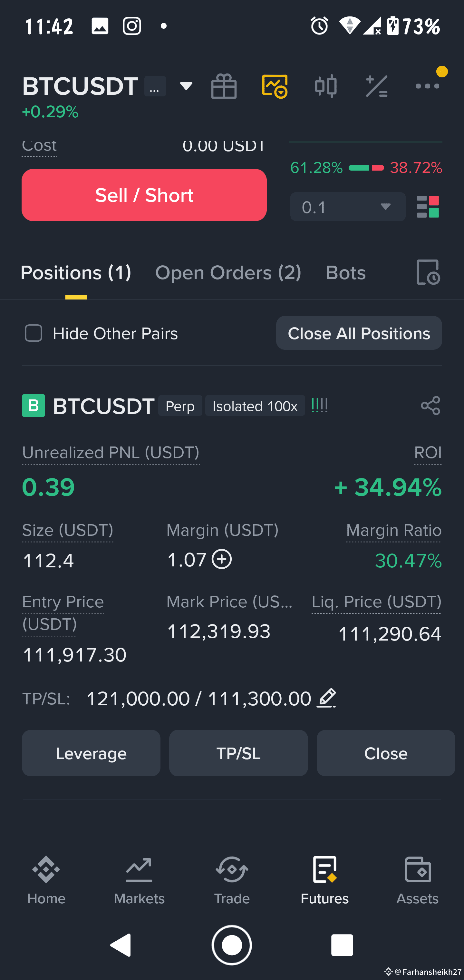
Task: Expand the collapsed pair tag ellipsis
Action: pyautogui.click(x=155, y=86)
